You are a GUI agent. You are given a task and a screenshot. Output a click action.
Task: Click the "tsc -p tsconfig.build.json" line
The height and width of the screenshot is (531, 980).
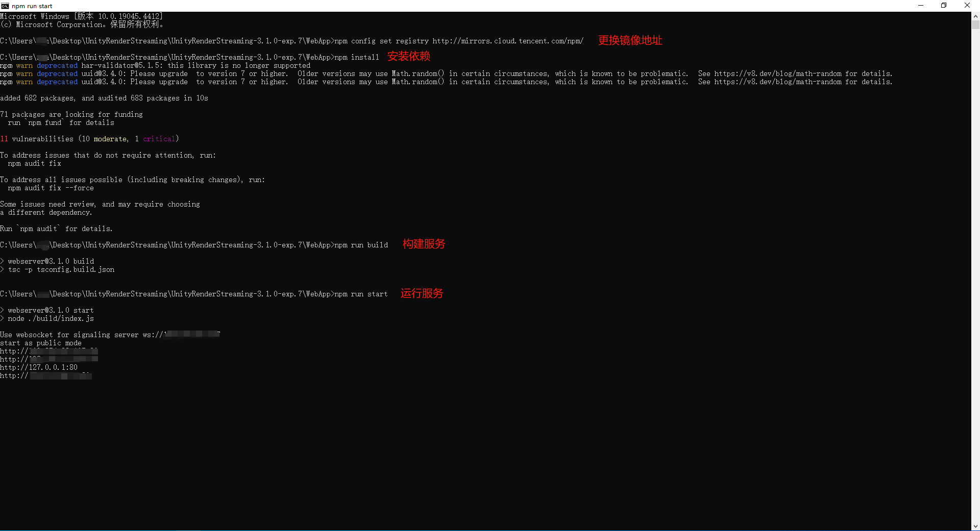coord(61,269)
